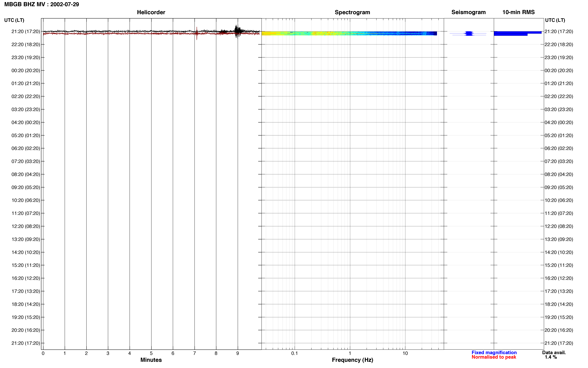Click 12:20 (08:20) on the helicorder time axis

pos(26,226)
